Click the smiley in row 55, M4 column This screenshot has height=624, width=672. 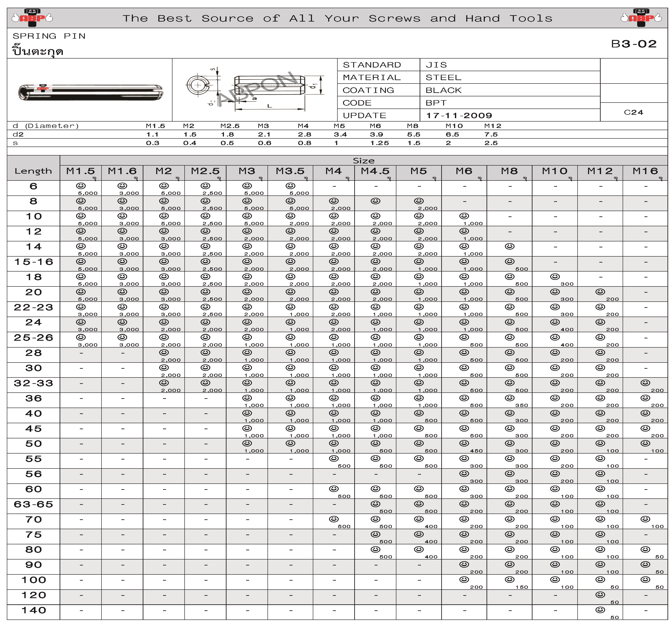pos(334,458)
